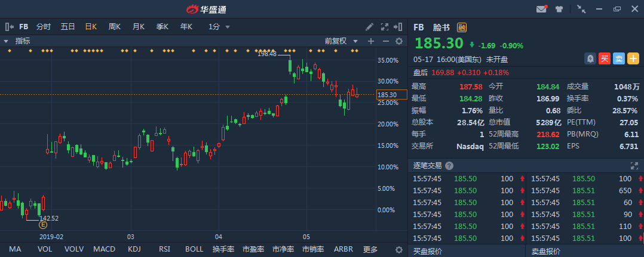Collapse the left panel beside FB
The image size is (644, 257).
(9, 27)
